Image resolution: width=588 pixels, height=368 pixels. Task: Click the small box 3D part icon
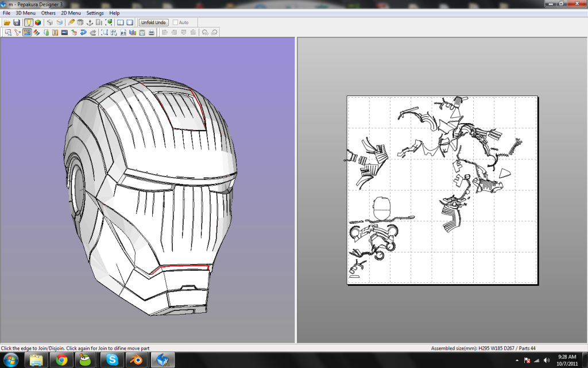(74, 32)
